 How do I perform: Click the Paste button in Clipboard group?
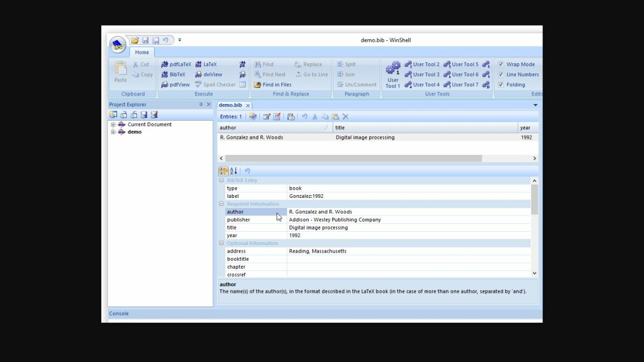pos(120,72)
